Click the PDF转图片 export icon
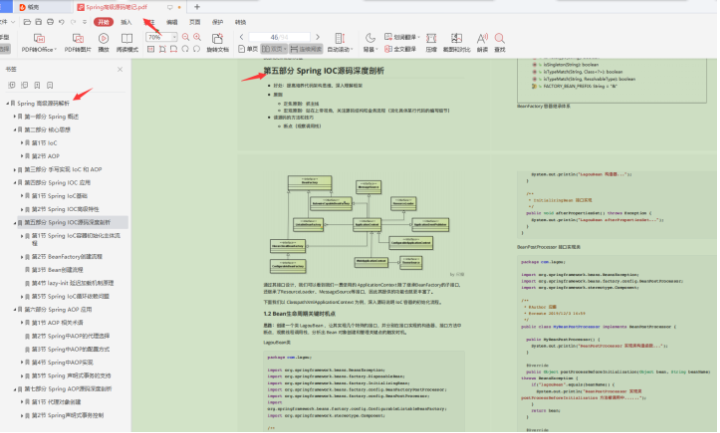Viewport: 720px width, 433px height. [x=78, y=39]
